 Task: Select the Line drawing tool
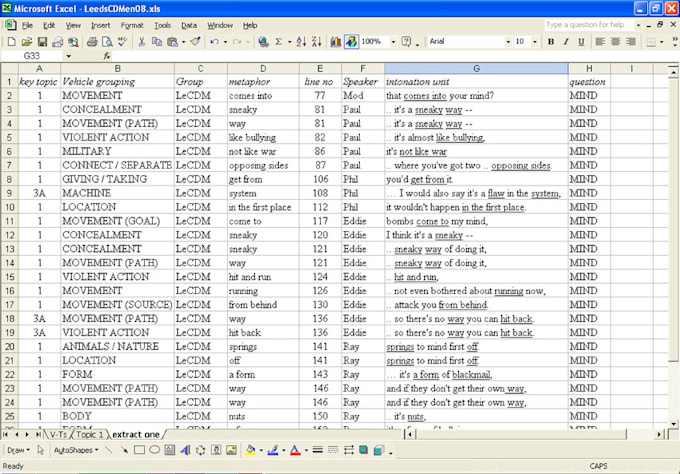click(x=109, y=450)
